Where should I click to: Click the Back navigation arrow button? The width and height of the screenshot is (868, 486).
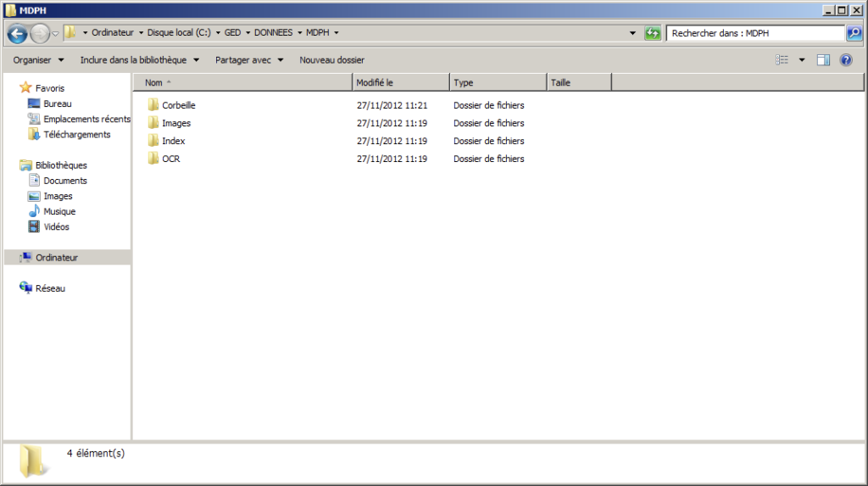click(17, 34)
